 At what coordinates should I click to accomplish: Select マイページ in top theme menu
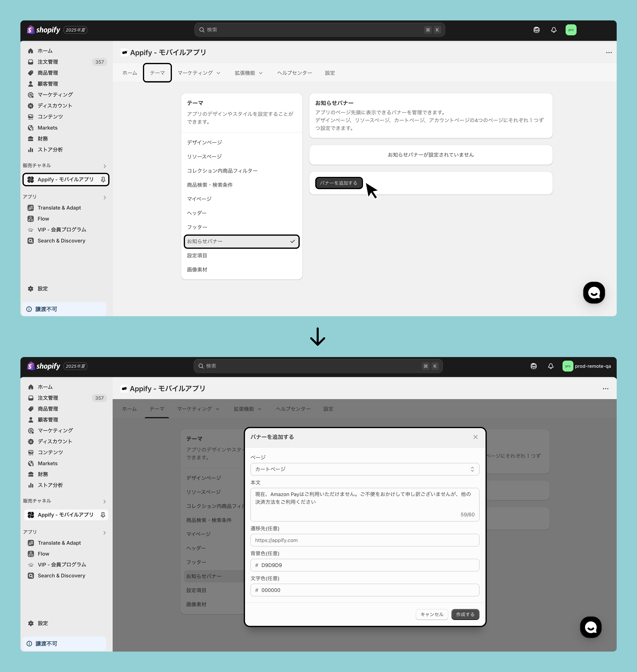pos(241,199)
